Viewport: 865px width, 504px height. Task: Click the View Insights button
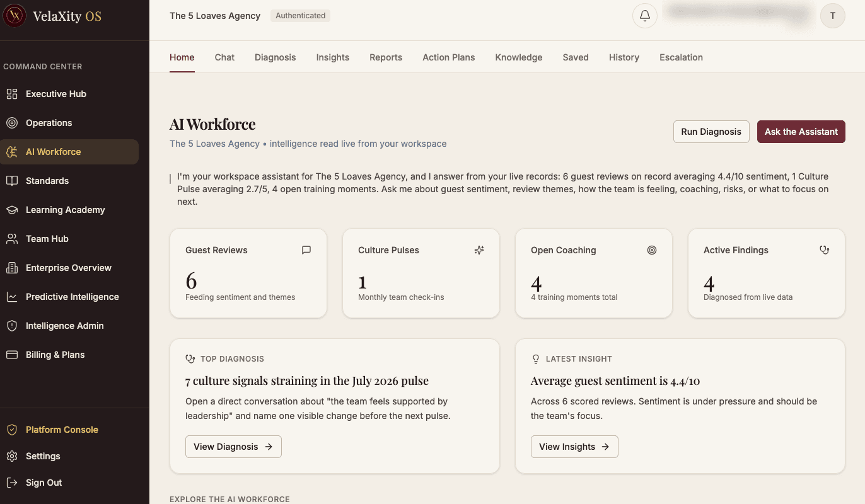tap(574, 447)
